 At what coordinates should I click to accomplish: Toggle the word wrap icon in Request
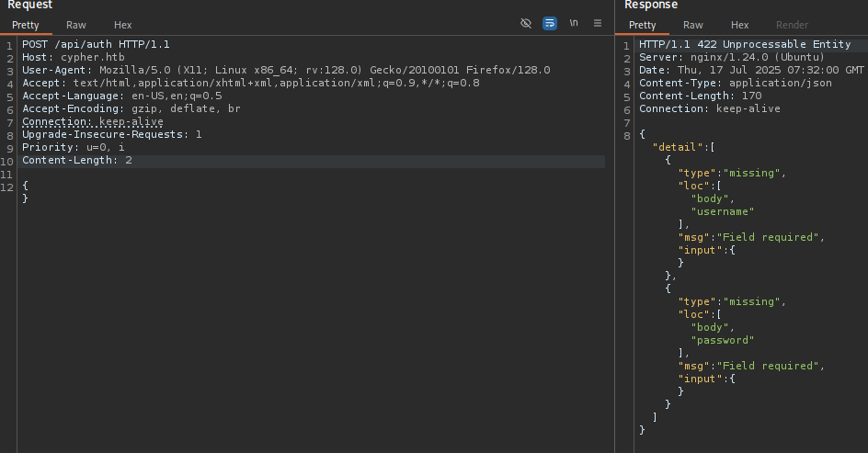click(550, 23)
